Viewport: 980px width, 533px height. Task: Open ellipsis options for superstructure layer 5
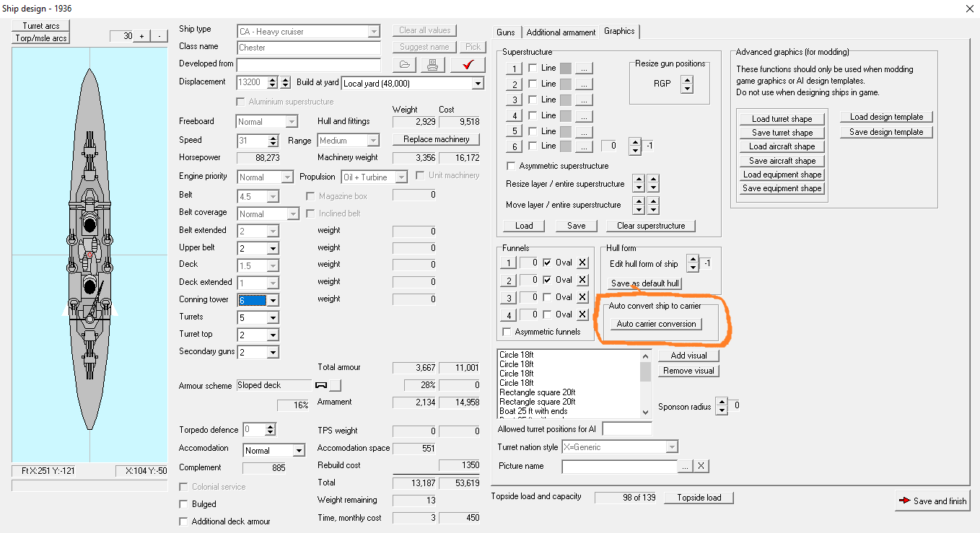584,131
